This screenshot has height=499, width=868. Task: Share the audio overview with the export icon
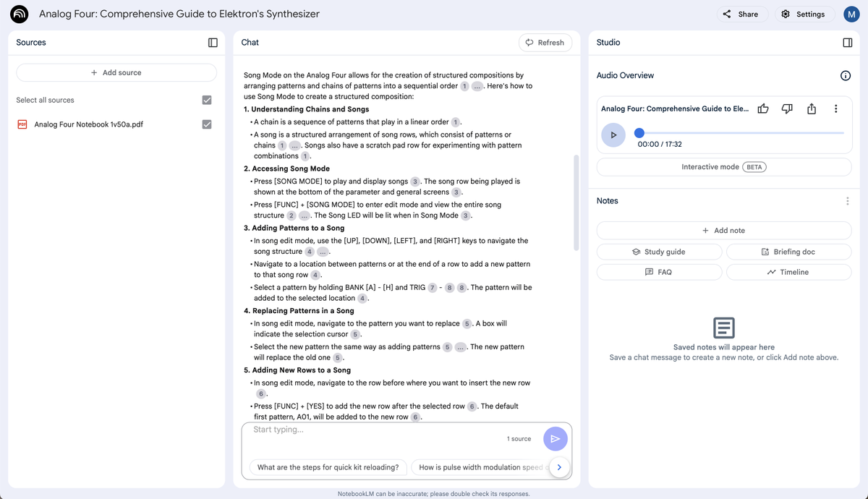click(x=812, y=108)
